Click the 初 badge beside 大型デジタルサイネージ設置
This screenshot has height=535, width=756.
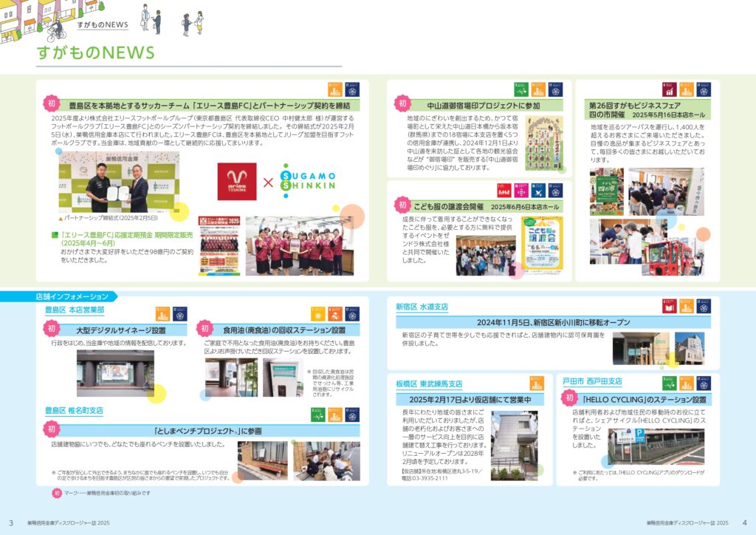[51, 329]
